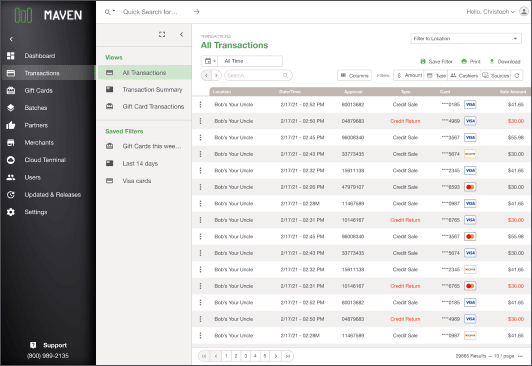Navigate to Merchants
This screenshot has height=366, width=532.
point(39,142)
